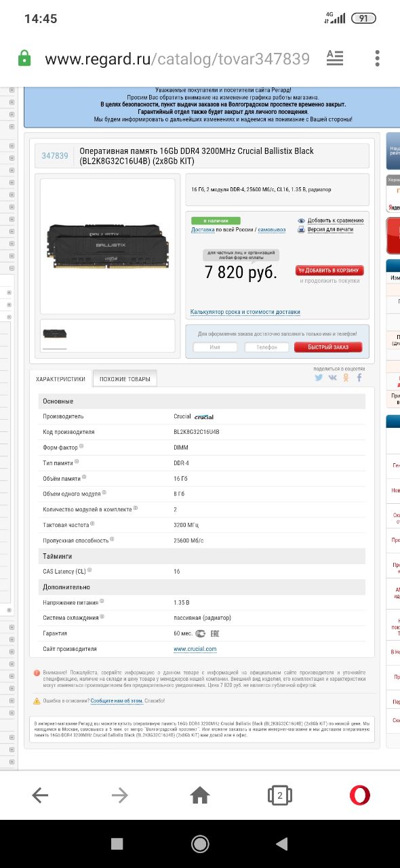This screenshot has height=868, width=400.
Task: Click eye icon next to Добавить к сравнению
Action: pos(301,220)
